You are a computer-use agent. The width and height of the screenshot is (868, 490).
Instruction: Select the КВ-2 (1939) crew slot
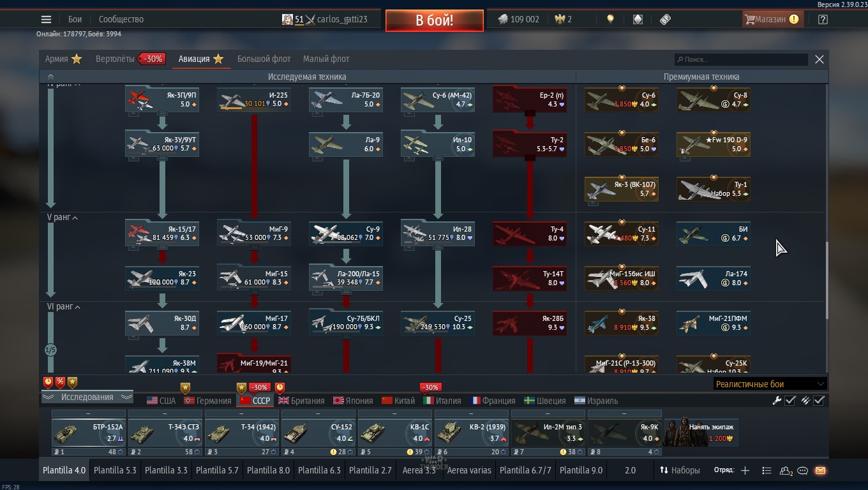coord(471,433)
